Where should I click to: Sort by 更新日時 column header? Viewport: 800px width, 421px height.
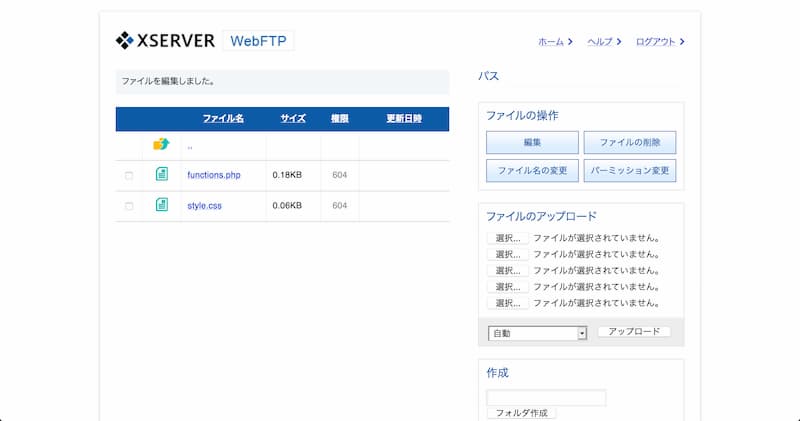404,118
